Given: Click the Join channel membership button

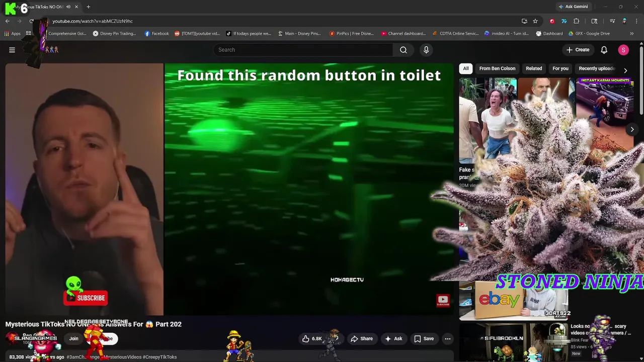Looking at the screenshot, I should pos(73,338).
